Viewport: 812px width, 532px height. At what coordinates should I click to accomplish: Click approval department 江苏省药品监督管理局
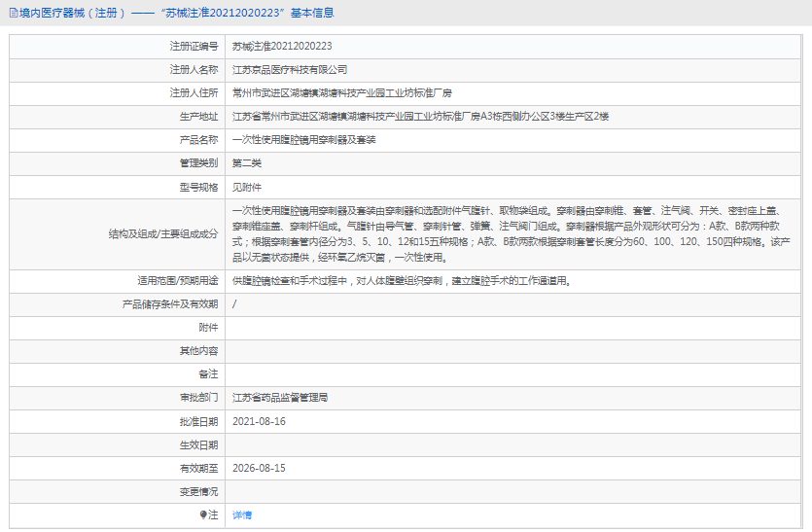280,398
